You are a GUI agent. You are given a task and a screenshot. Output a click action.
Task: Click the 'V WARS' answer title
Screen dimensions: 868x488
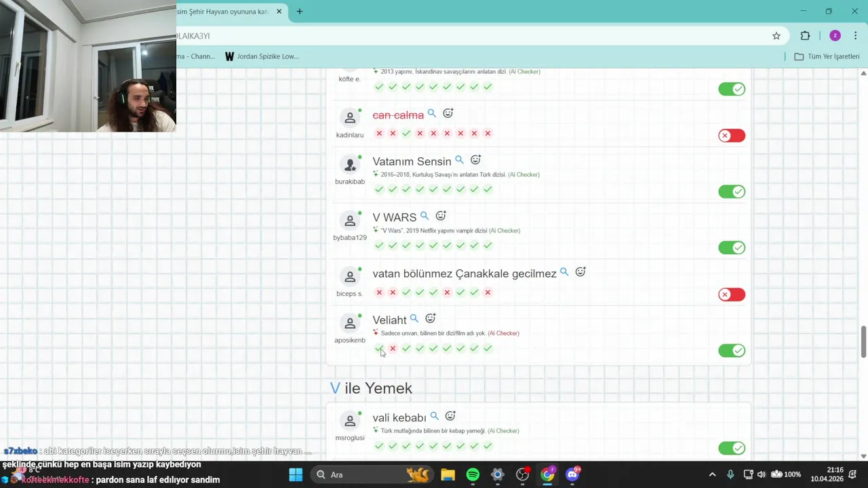394,218
